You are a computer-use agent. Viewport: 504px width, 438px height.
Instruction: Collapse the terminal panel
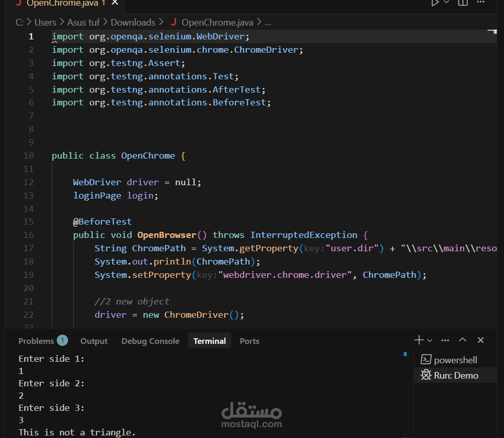(479, 340)
